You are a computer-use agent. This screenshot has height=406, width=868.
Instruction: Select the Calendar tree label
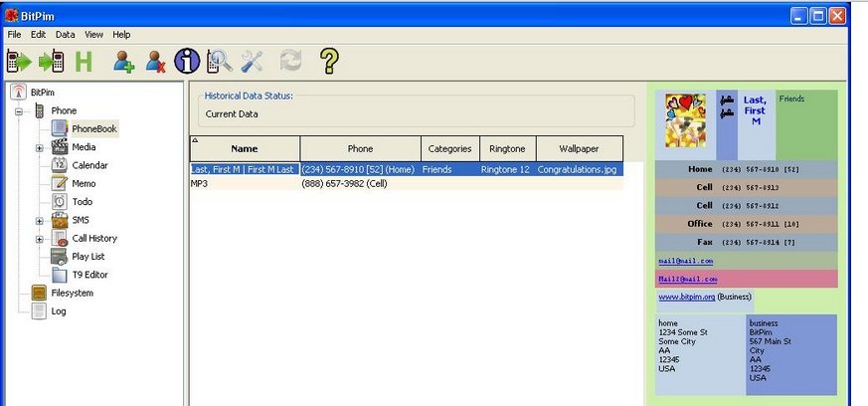click(x=89, y=165)
